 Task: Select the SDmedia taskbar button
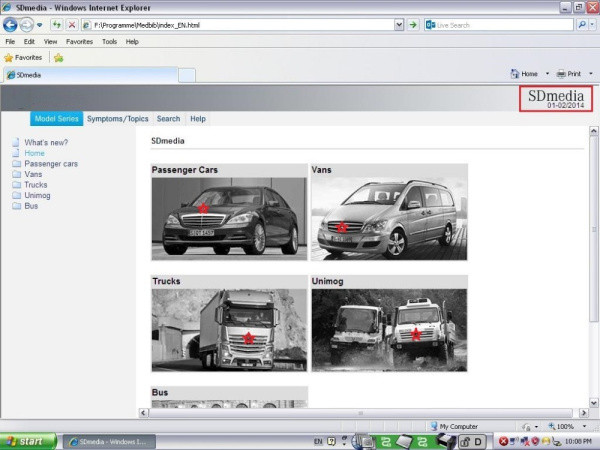(x=109, y=442)
